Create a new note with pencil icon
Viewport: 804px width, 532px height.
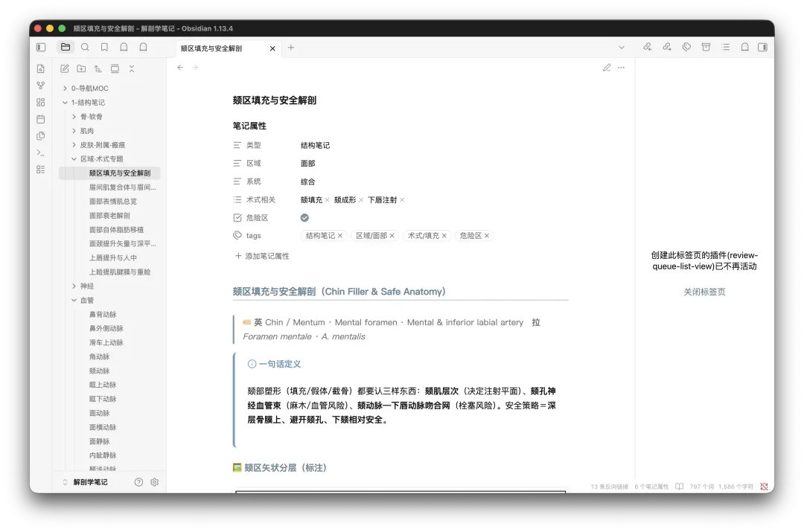[x=65, y=68]
